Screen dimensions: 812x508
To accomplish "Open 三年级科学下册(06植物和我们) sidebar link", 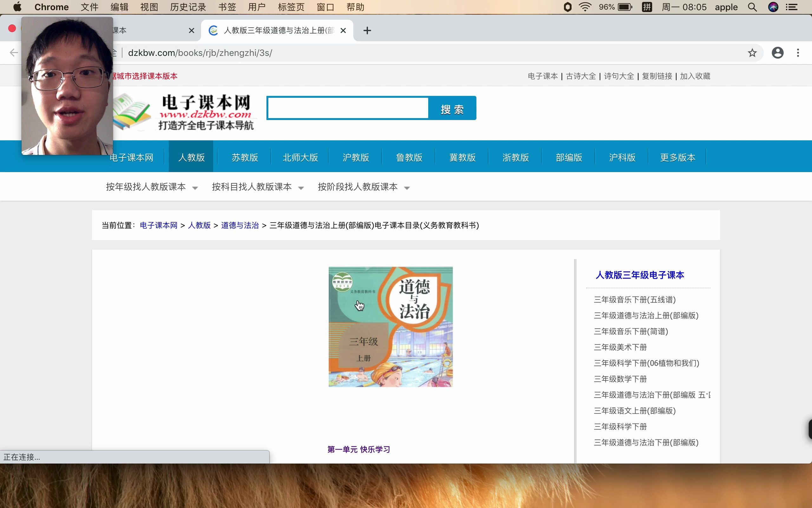I will 646,363.
